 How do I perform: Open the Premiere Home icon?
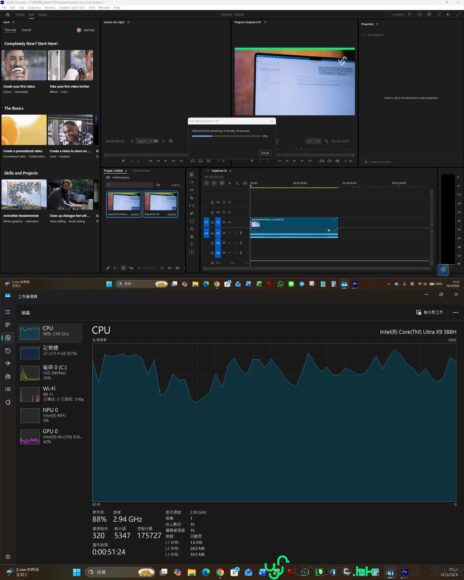pyautogui.click(x=7, y=14)
